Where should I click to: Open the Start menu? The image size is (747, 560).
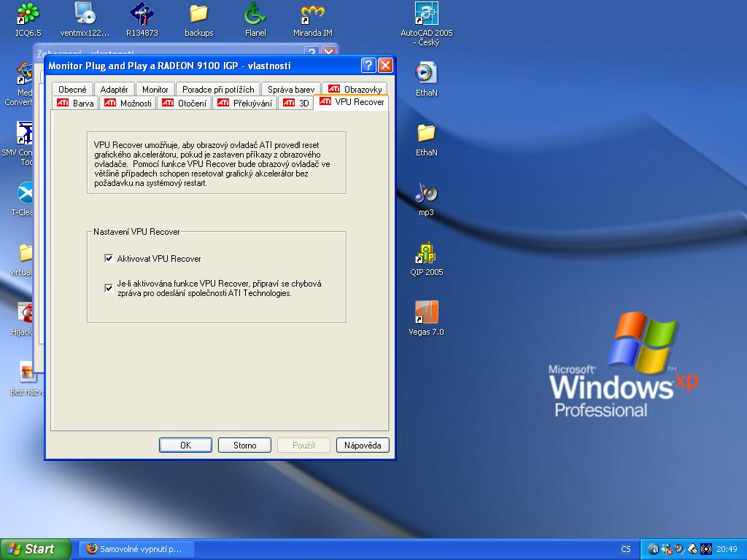[36, 549]
